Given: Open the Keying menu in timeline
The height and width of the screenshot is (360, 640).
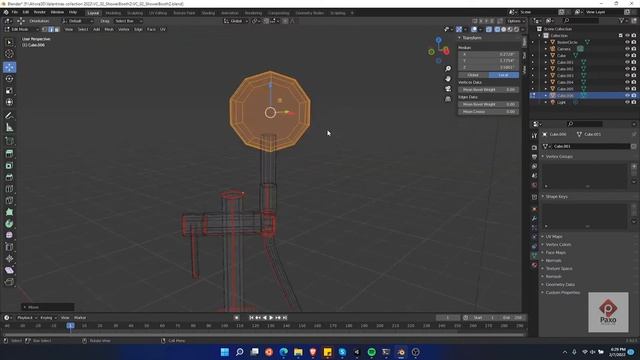Looking at the screenshot, I should pos(48,318).
